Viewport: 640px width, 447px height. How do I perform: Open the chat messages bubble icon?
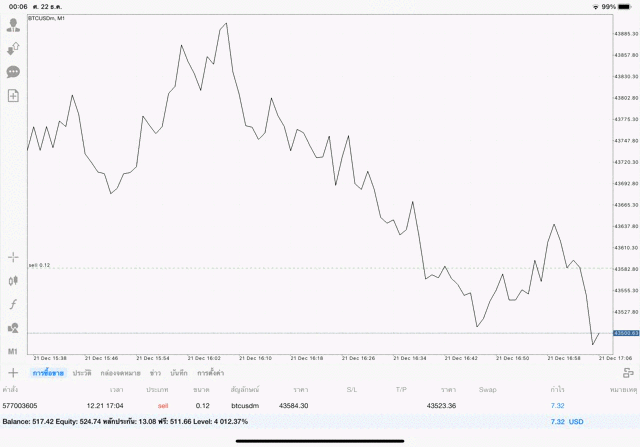13,72
